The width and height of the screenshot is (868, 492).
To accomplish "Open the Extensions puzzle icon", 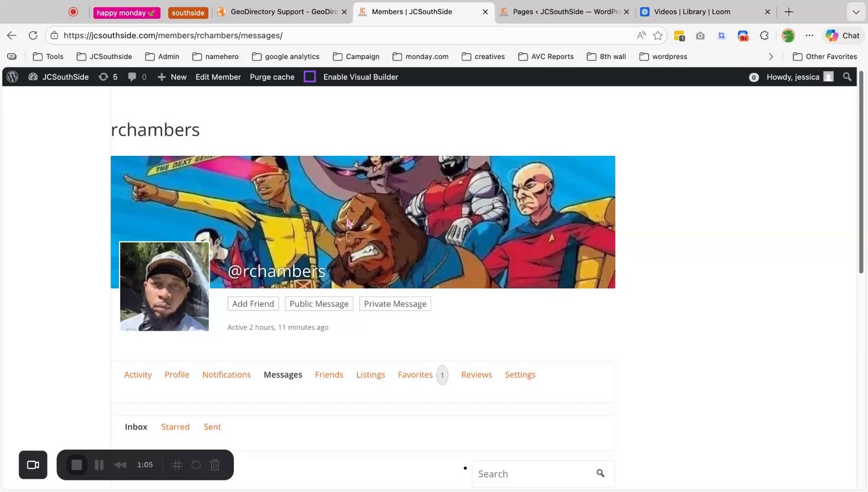I will [764, 36].
